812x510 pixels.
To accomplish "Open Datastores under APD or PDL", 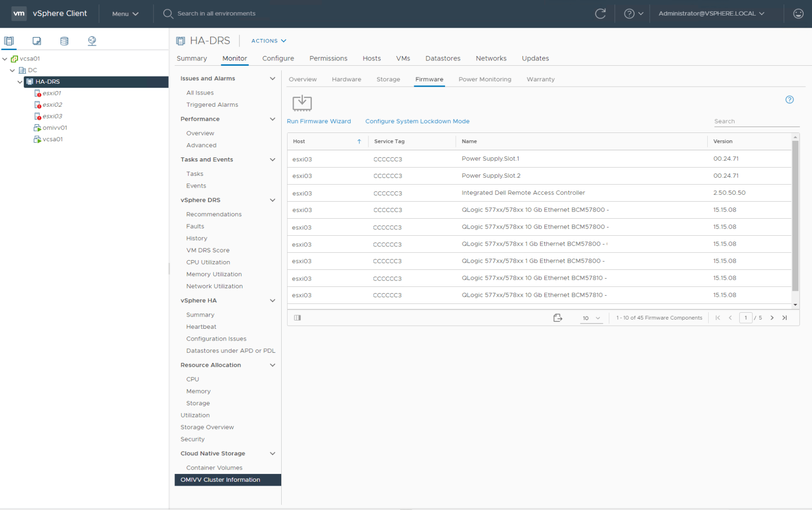I will point(231,351).
